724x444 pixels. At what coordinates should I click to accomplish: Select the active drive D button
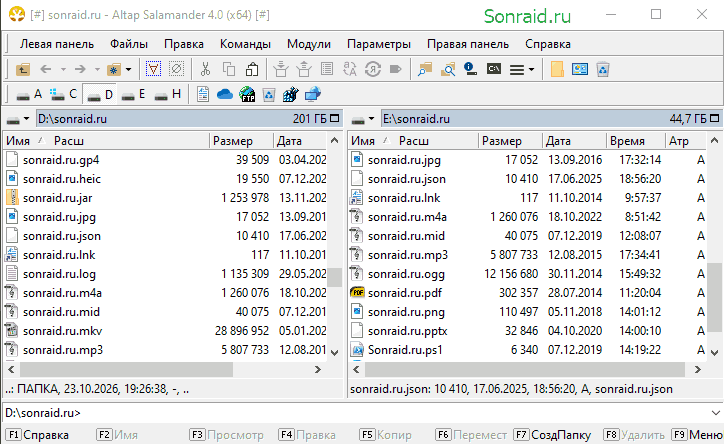coord(100,95)
